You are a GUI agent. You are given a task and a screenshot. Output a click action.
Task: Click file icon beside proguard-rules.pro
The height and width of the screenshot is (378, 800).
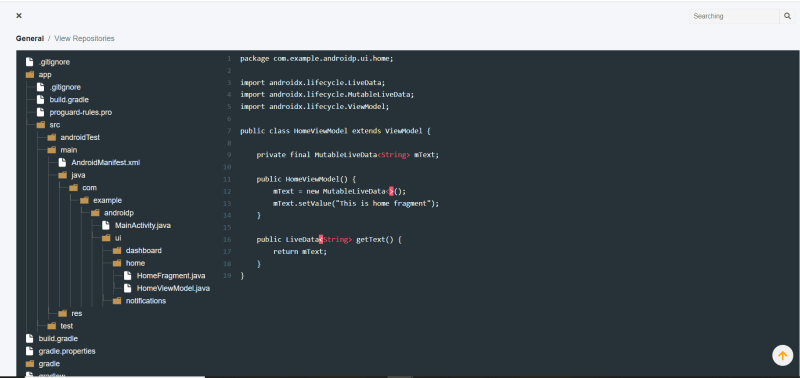point(40,112)
